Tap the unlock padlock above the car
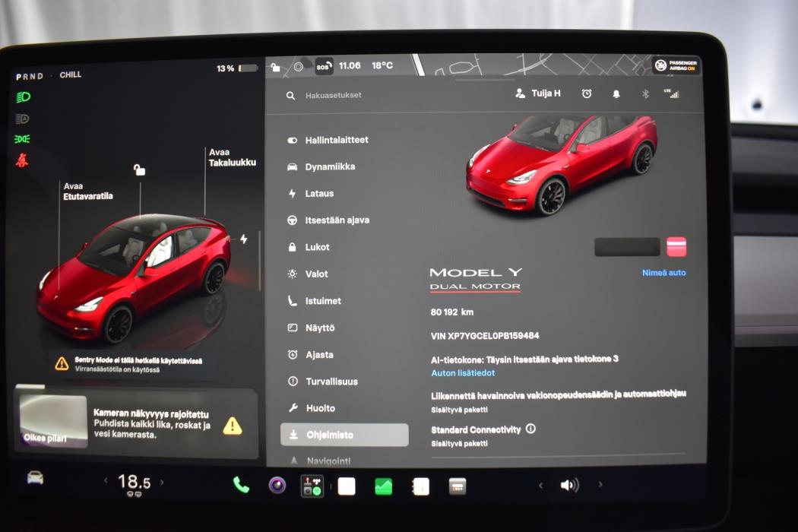This screenshot has height=532, width=798. [139, 169]
